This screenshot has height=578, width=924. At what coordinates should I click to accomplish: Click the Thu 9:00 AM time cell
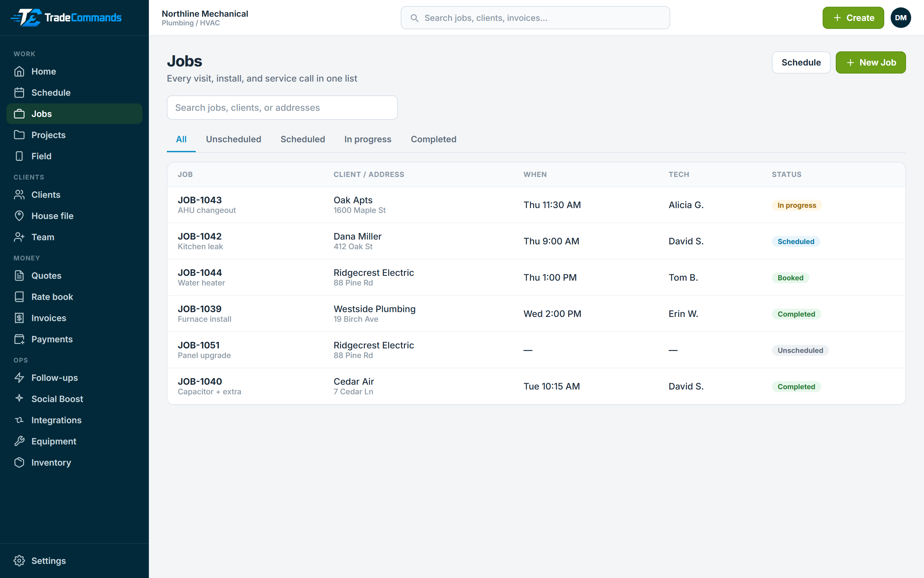(551, 241)
